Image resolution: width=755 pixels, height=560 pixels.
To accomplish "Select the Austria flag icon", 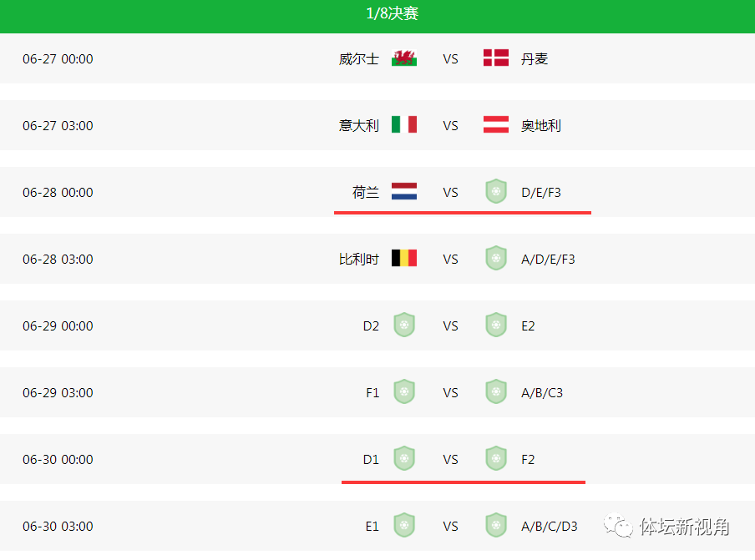I will tap(496, 124).
